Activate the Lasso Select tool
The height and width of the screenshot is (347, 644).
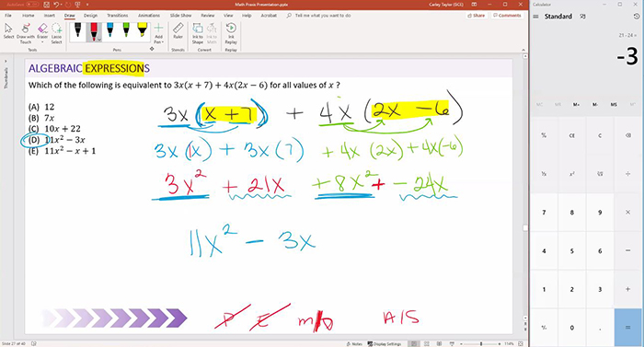pos(57,33)
